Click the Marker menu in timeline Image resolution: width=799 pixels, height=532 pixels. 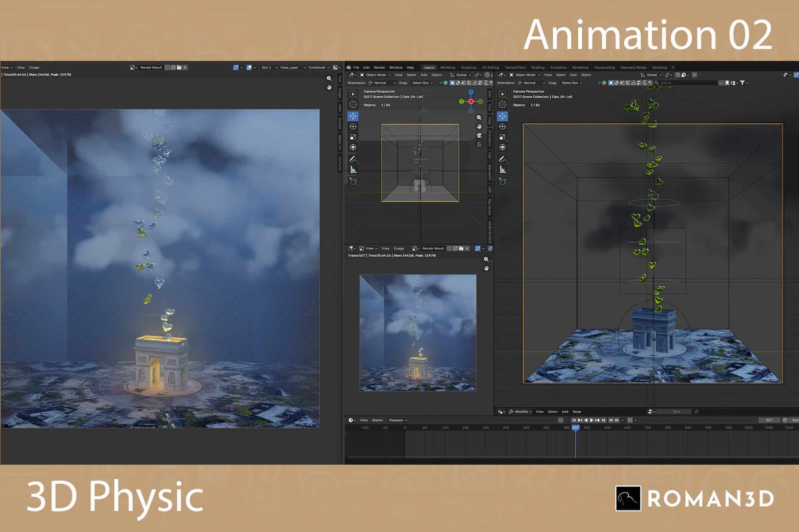tap(378, 420)
